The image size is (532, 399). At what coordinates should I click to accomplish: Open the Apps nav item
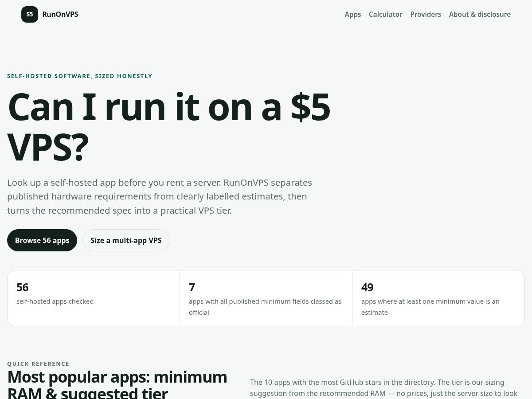[x=353, y=14]
